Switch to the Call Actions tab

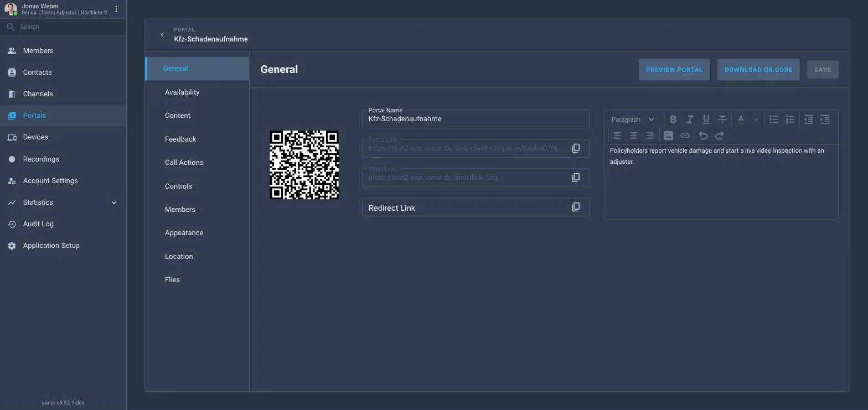click(x=197, y=163)
